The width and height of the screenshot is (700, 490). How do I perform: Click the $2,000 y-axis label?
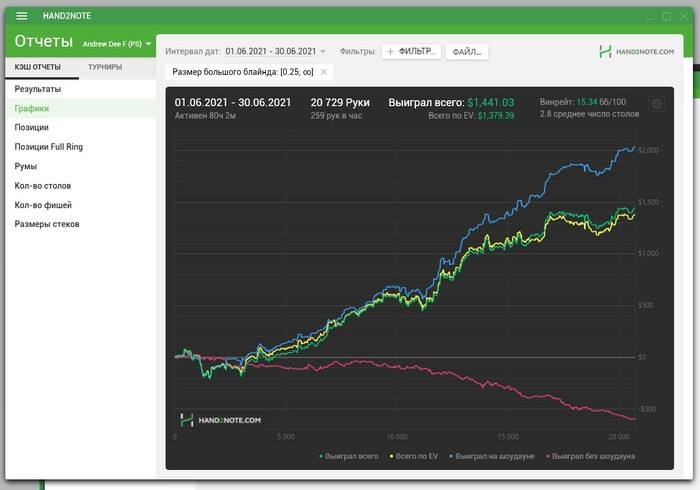click(648, 150)
